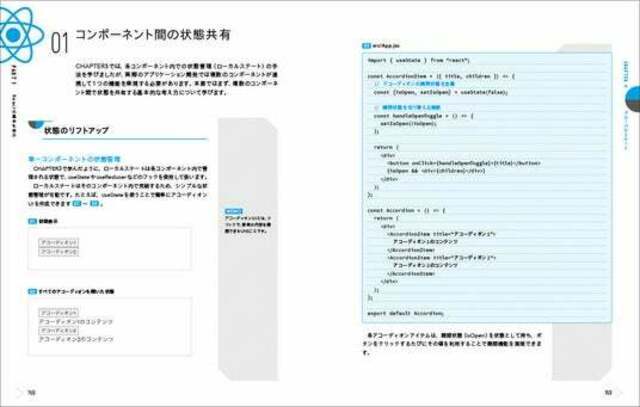Viewport: 640px width, 407px height.
Task: Click the src/App.jsx code listing label
Action: coord(381,46)
